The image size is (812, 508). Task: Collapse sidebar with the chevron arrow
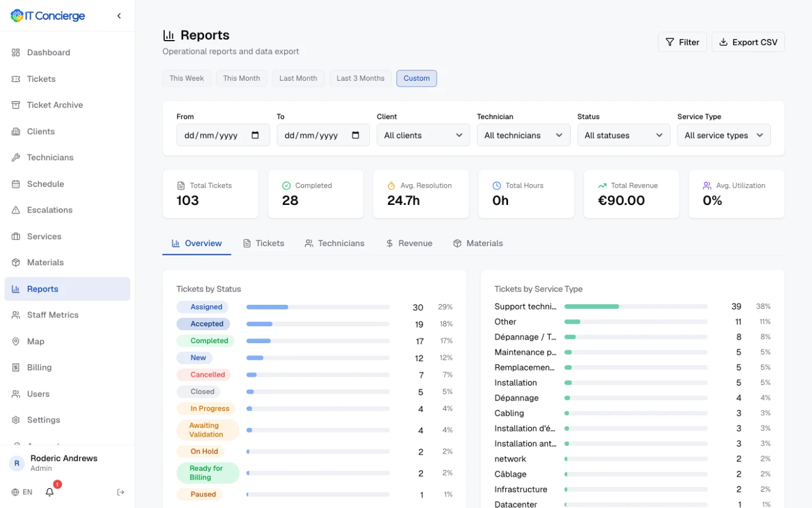tap(119, 16)
